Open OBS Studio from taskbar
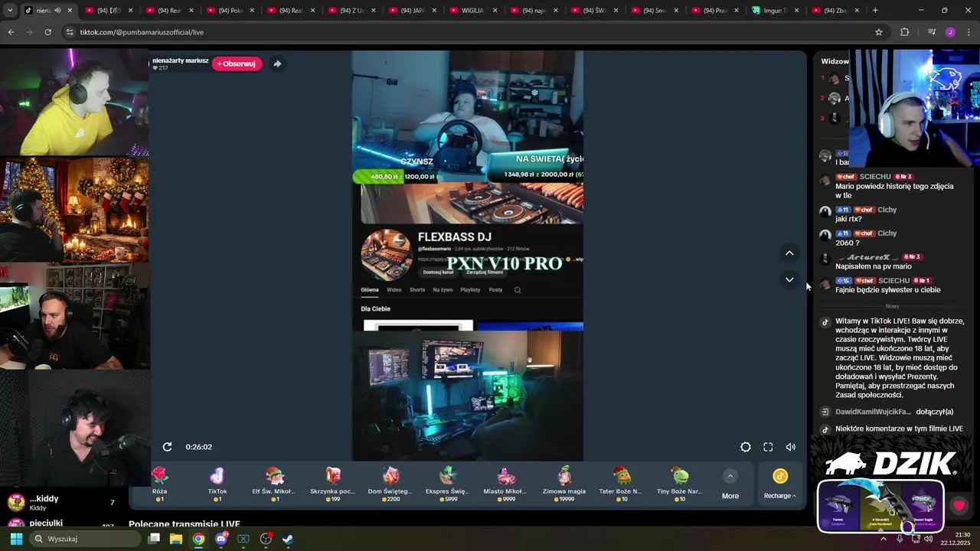980x551 pixels. click(x=266, y=539)
